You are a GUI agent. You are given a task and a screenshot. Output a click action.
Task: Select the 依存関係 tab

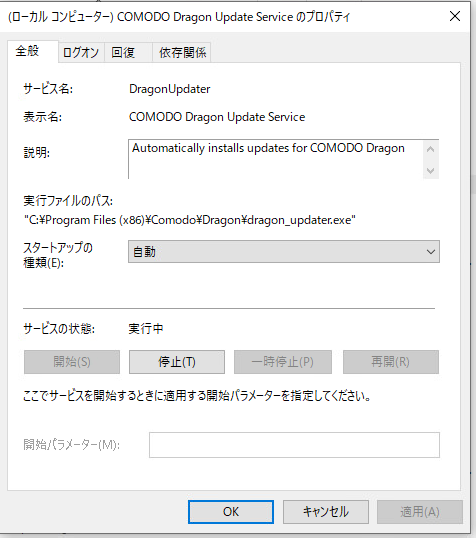point(182,52)
